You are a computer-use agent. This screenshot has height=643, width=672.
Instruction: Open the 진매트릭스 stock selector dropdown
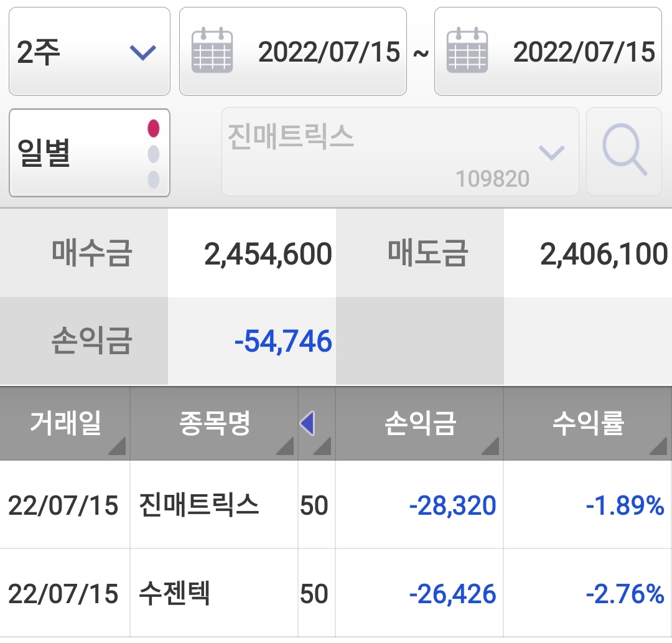coord(400,152)
